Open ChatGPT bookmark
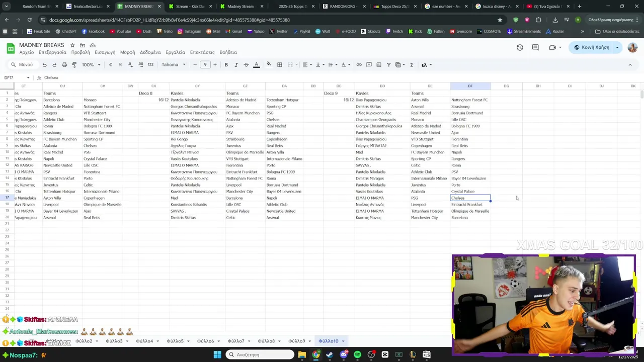 (66, 31)
